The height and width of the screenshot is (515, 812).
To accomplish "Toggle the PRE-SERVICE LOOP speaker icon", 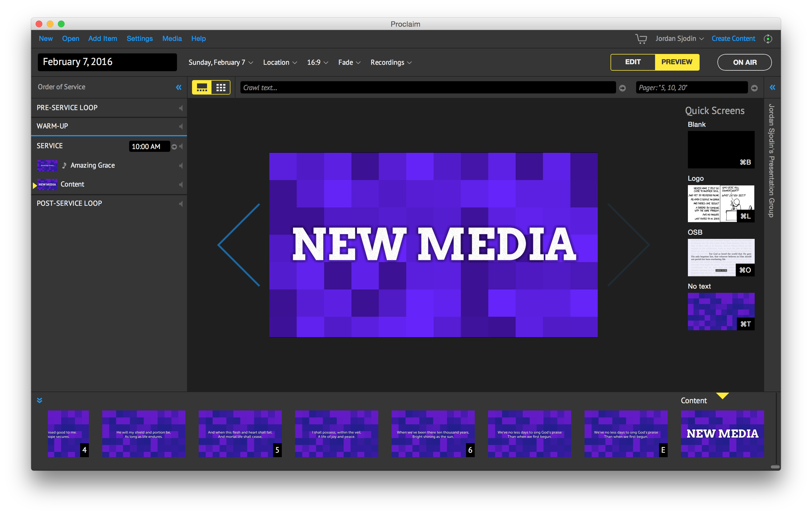I will (x=181, y=108).
